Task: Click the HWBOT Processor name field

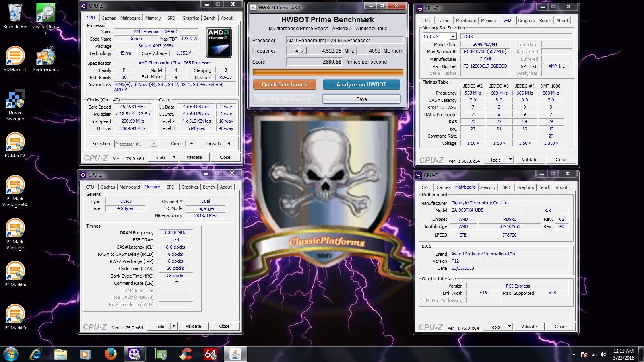Action: coord(345,40)
